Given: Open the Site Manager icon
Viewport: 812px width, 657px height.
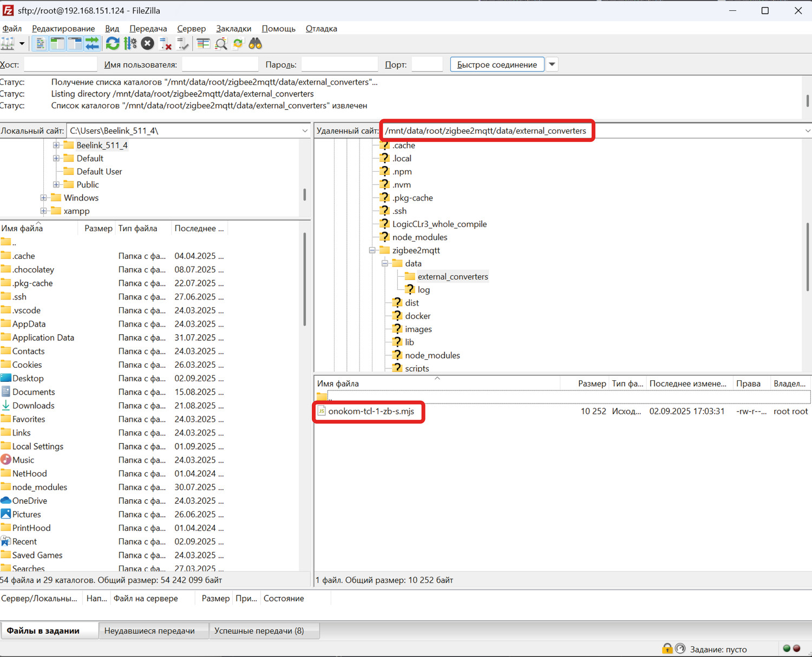Looking at the screenshot, I should pos(8,44).
